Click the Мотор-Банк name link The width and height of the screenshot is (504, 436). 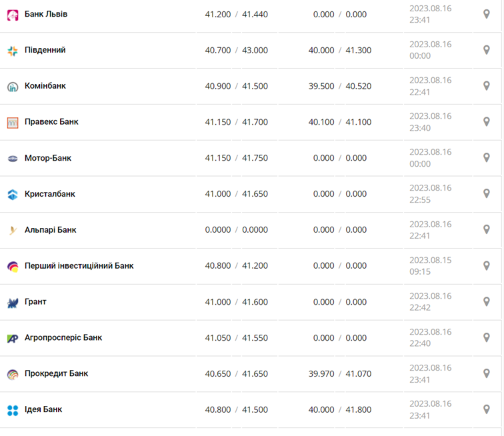[x=48, y=158]
